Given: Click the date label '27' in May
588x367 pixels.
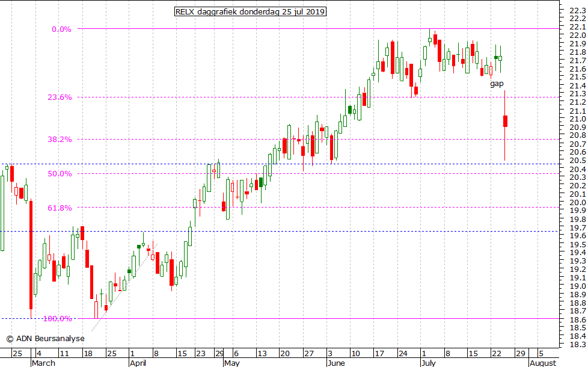Looking at the screenshot, I should click(x=309, y=354).
